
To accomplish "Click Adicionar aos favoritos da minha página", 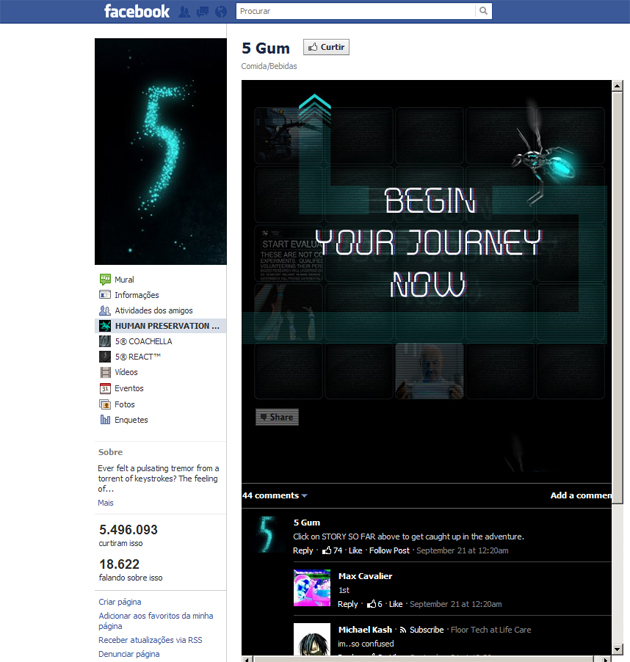I will (156, 621).
